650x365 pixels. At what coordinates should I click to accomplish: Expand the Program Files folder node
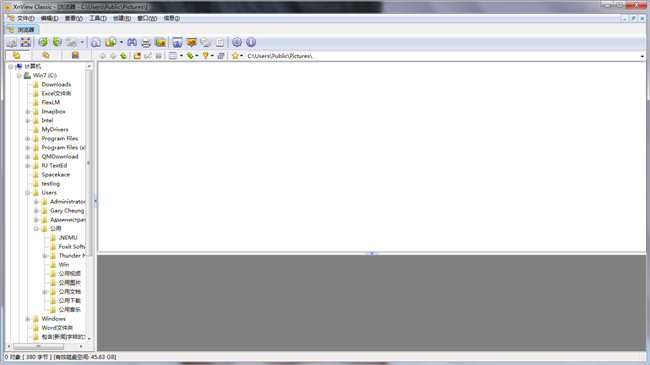(x=27, y=139)
